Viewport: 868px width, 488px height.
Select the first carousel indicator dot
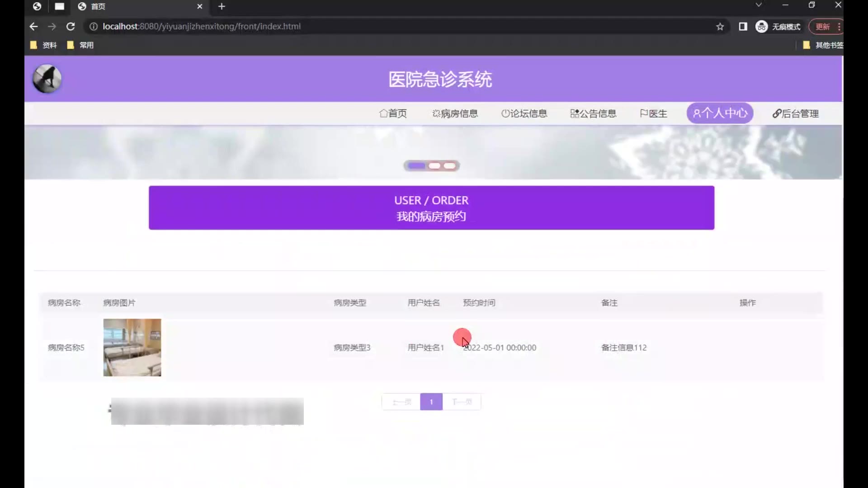(416, 166)
